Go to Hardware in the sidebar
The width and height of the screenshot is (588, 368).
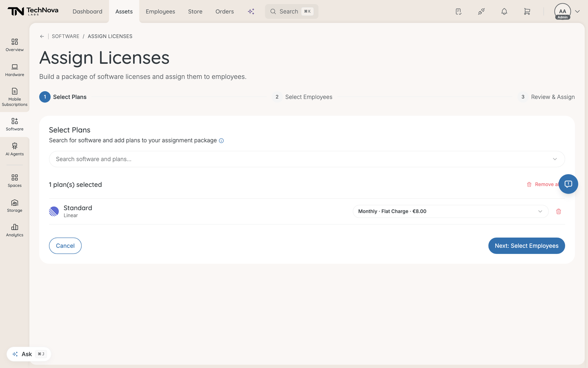coord(15,70)
